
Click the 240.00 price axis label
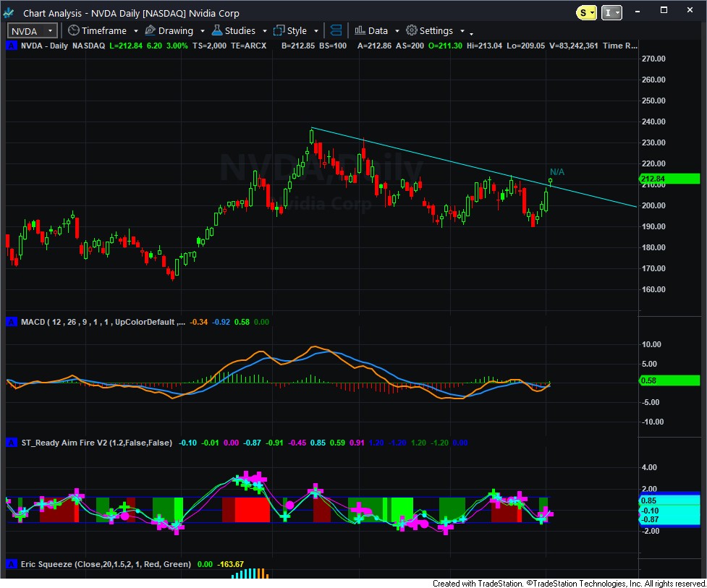pyautogui.click(x=653, y=122)
